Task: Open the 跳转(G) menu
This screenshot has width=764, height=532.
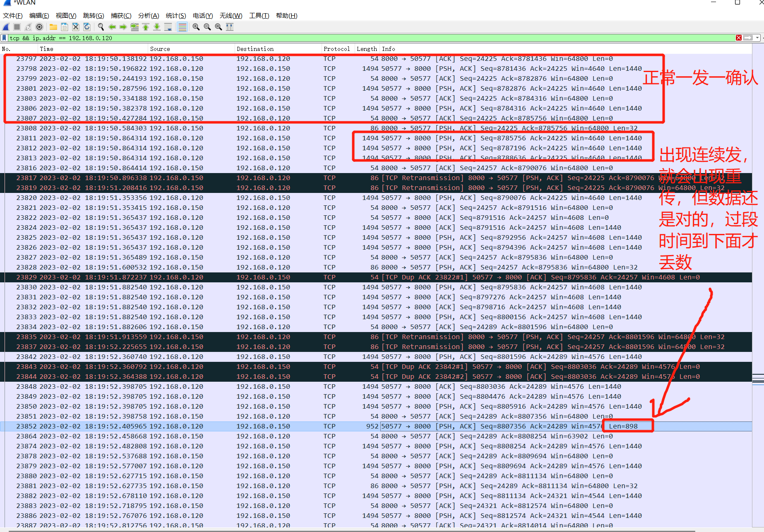Action: (94, 16)
